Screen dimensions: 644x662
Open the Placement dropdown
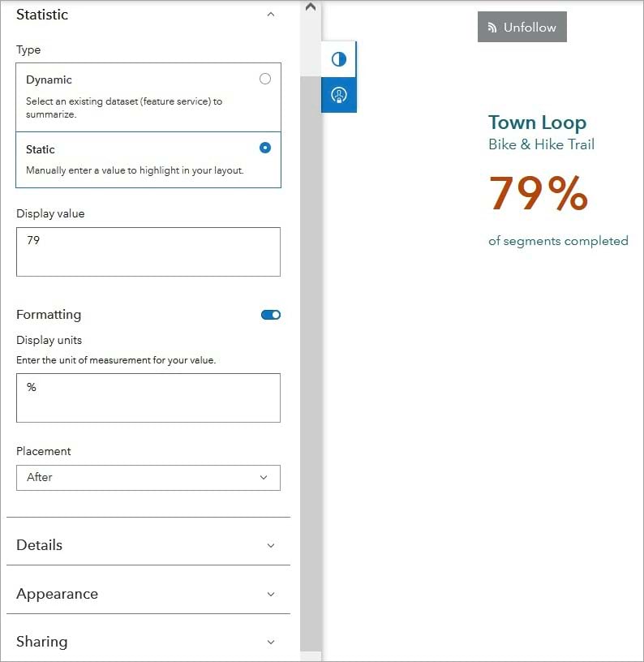pos(148,477)
